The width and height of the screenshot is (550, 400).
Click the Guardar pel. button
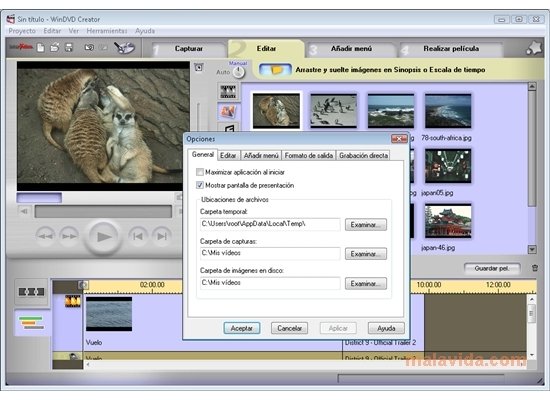492,268
